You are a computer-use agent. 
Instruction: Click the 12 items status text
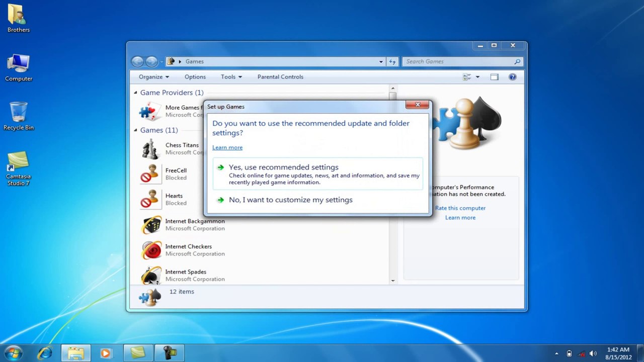182,292
